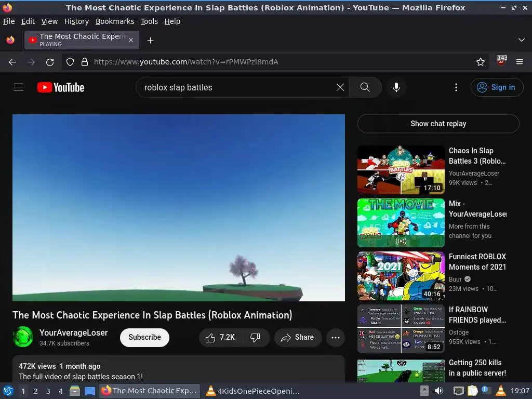Click the volume speaker tray icon
The image size is (532, 399).
coord(439,391)
